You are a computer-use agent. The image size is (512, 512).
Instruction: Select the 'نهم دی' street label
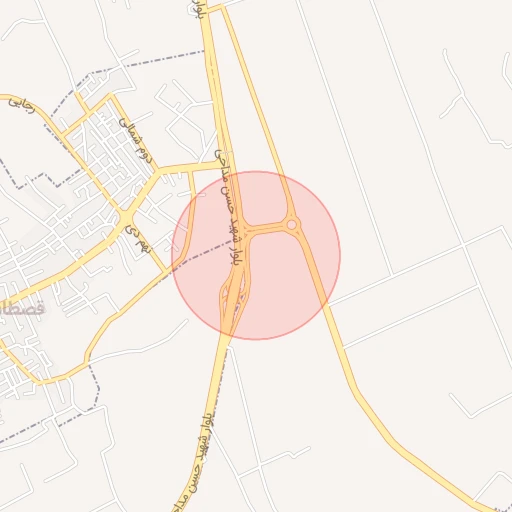click(138, 239)
